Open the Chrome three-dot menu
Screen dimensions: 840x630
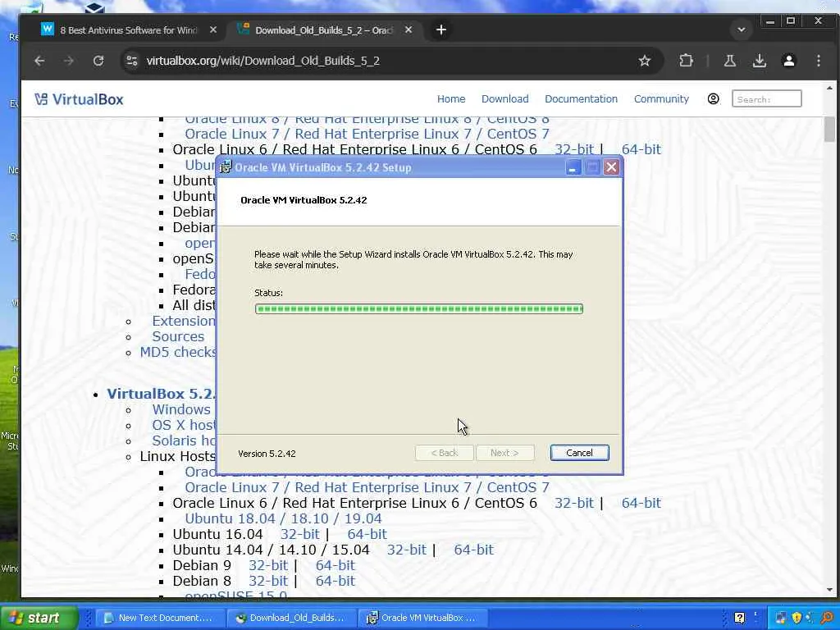[818, 61]
